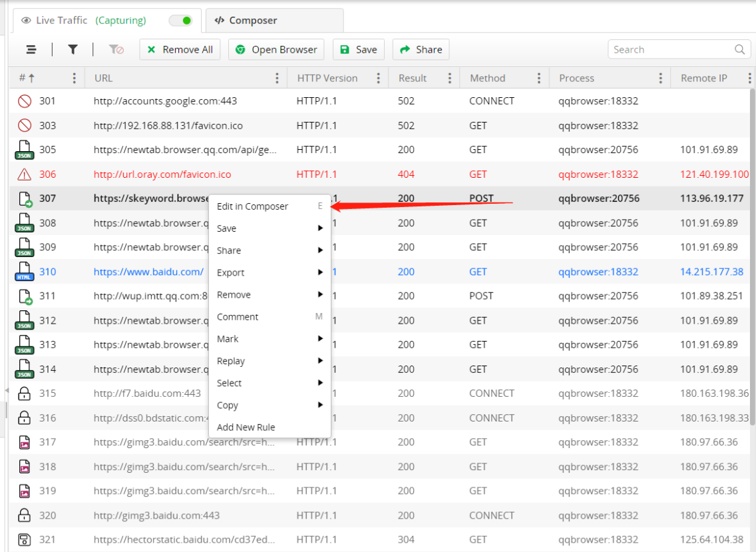Click the JSON file icon on session 313

[25, 345]
